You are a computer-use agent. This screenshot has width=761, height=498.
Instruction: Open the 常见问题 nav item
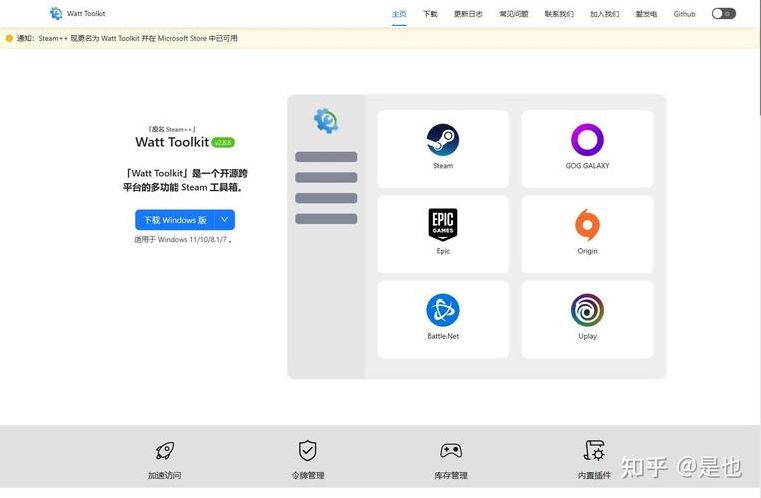pyautogui.click(x=513, y=14)
